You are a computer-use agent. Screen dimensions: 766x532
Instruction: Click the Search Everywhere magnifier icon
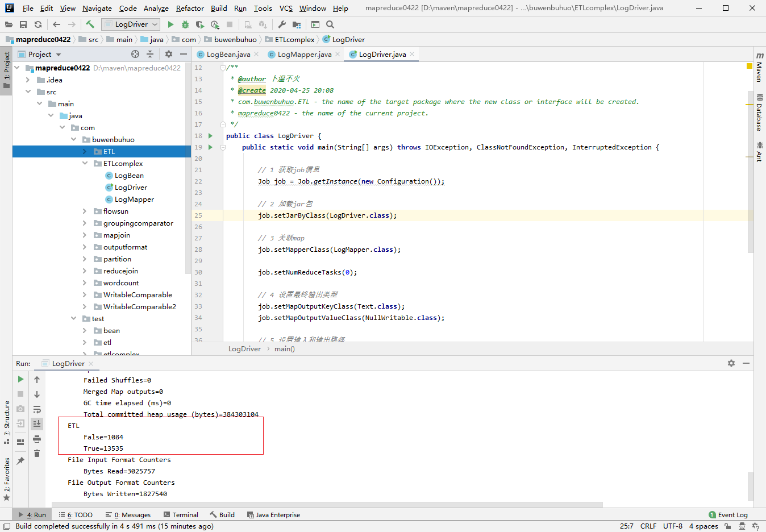(x=330, y=24)
